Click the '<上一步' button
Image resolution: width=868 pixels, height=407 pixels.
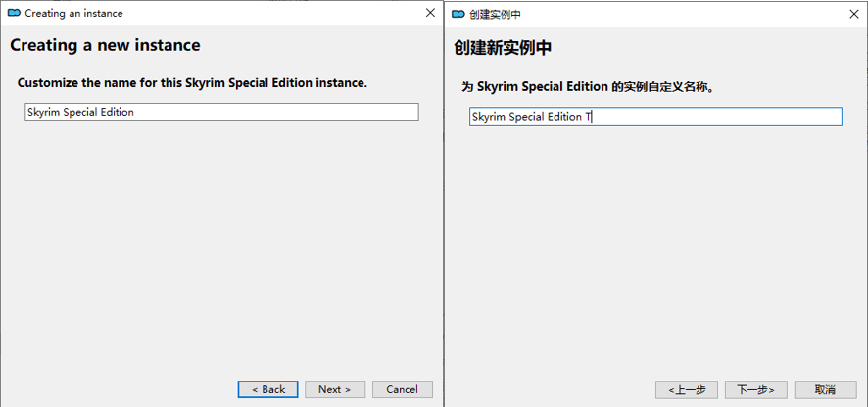687,390
